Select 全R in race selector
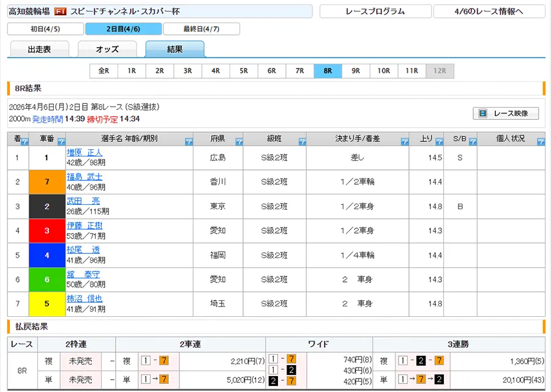Viewport: 551px width, 392px height. click(103, 71)
